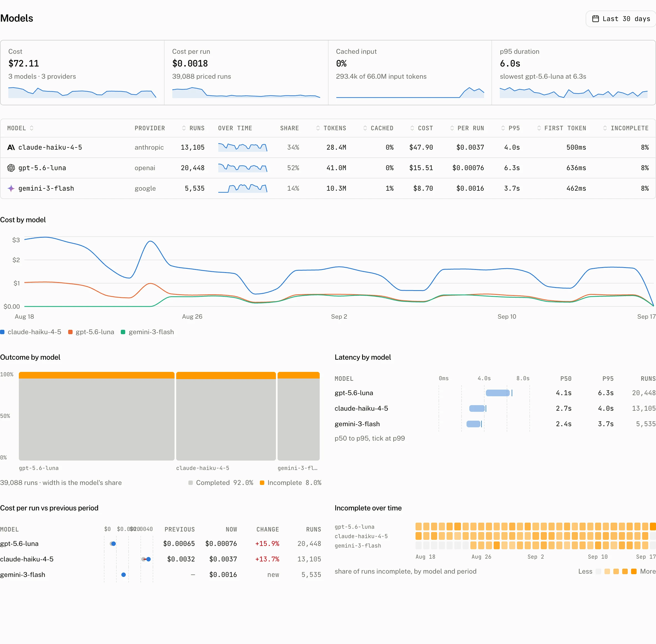656x644 pixels.
Task: Click the PROVIDER column header
Action: click(150, 128)
